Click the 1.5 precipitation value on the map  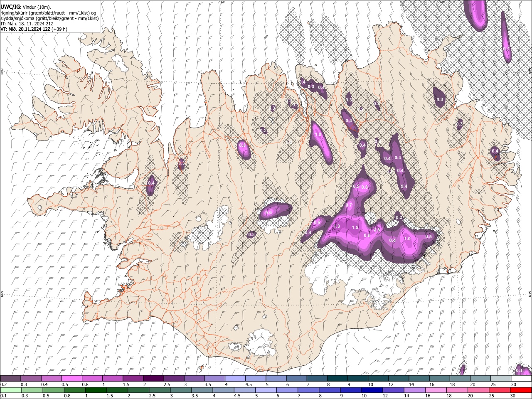click(355, 227)
